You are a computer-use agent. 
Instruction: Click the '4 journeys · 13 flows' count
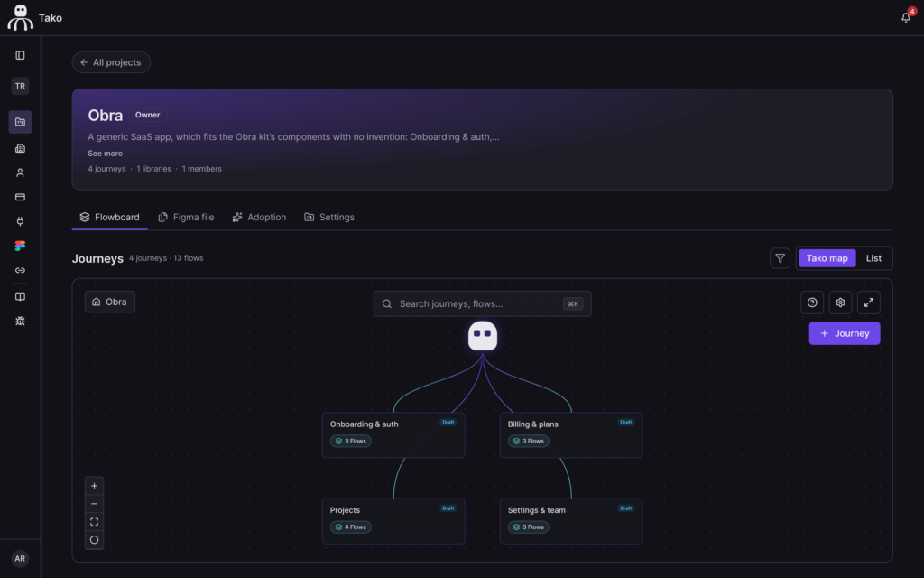pos(166,258)
